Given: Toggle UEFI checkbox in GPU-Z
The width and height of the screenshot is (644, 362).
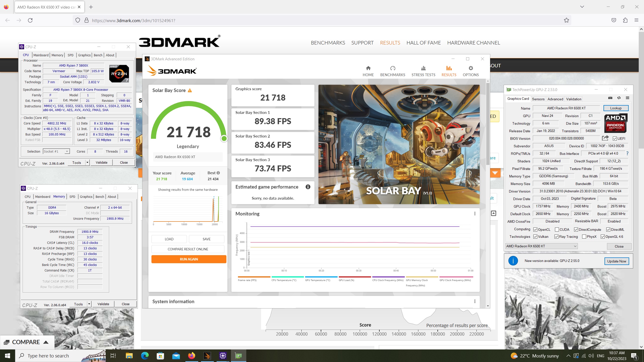Looking at the screenshot, I should tap(615, 139).
